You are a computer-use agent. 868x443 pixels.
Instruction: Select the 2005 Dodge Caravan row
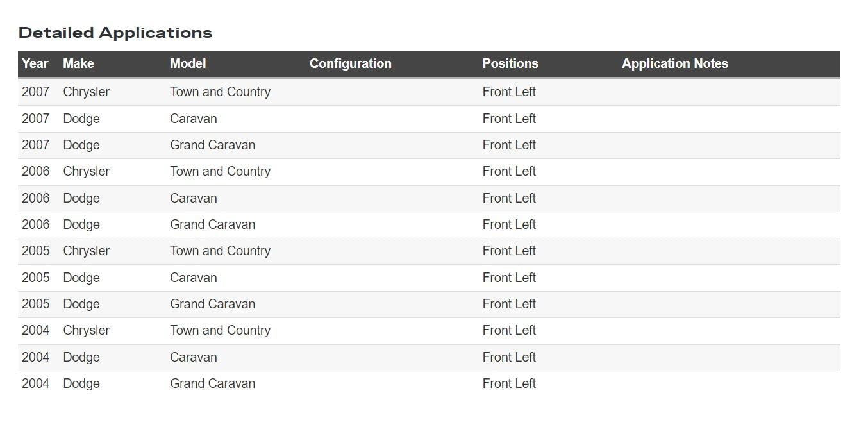(x=429, y=278)
